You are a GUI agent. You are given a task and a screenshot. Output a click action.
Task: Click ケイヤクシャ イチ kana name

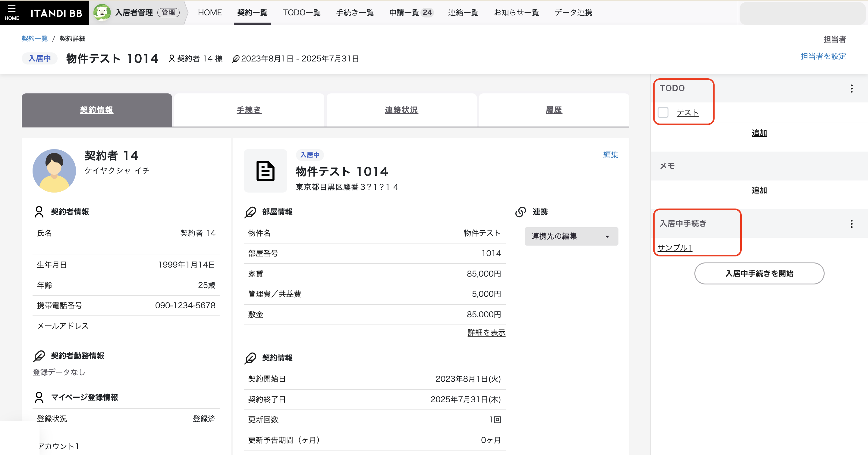[x=117, y=171]
